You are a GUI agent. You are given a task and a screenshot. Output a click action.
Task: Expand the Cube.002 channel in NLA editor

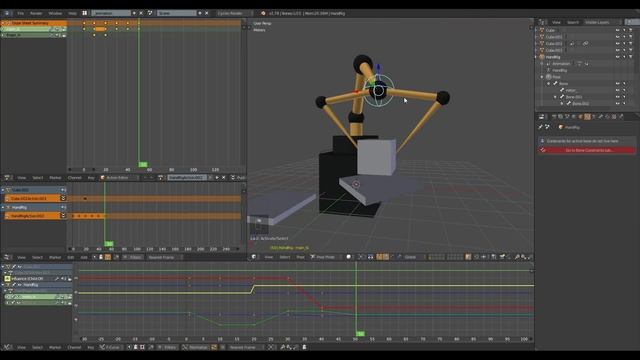[x=3, y=190]
